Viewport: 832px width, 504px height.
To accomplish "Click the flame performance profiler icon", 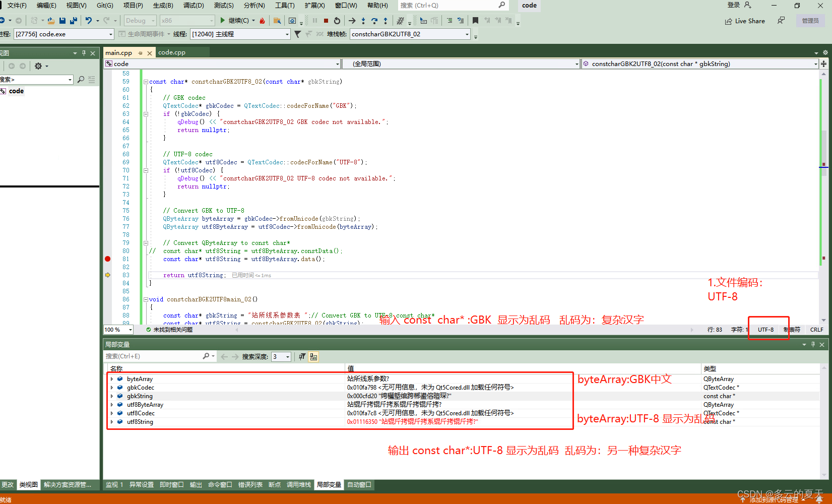I will 262,20.
